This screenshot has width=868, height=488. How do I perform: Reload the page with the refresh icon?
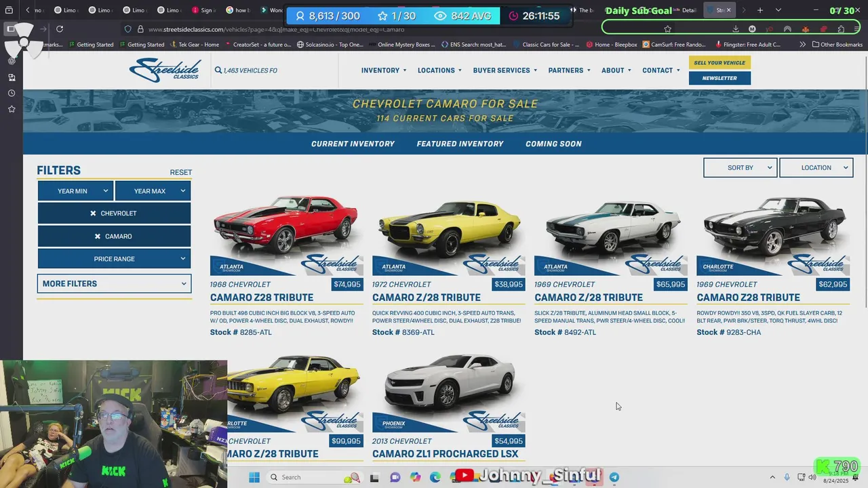(x=60, y=29)
